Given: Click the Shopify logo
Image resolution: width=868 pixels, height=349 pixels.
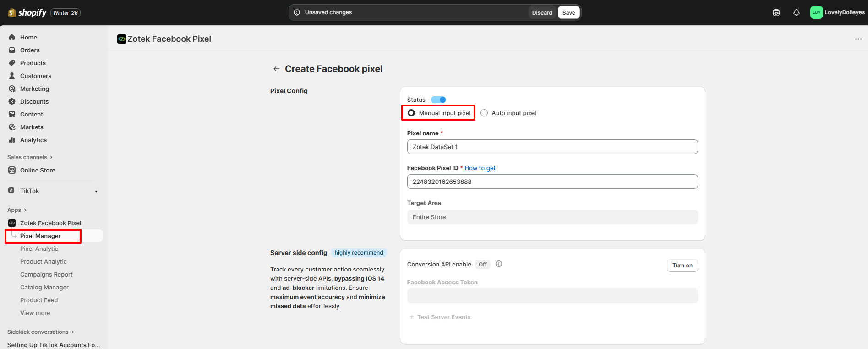Looking at the screenshot, I should click(x=27, y=13).
